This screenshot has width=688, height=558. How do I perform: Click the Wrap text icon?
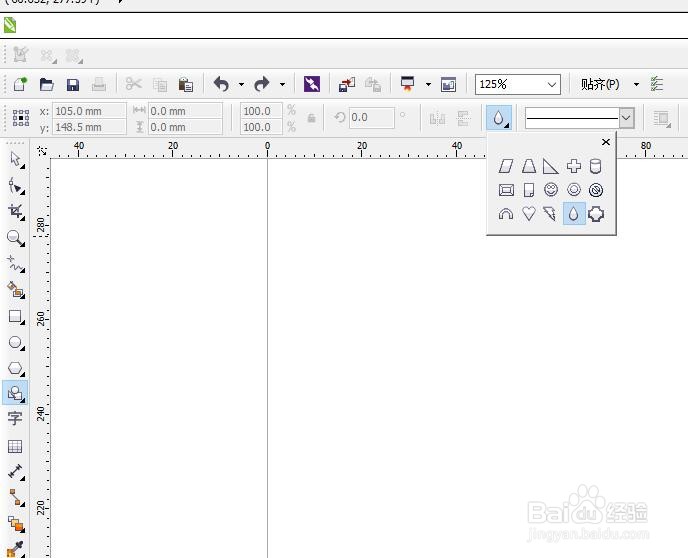point(661,118)
